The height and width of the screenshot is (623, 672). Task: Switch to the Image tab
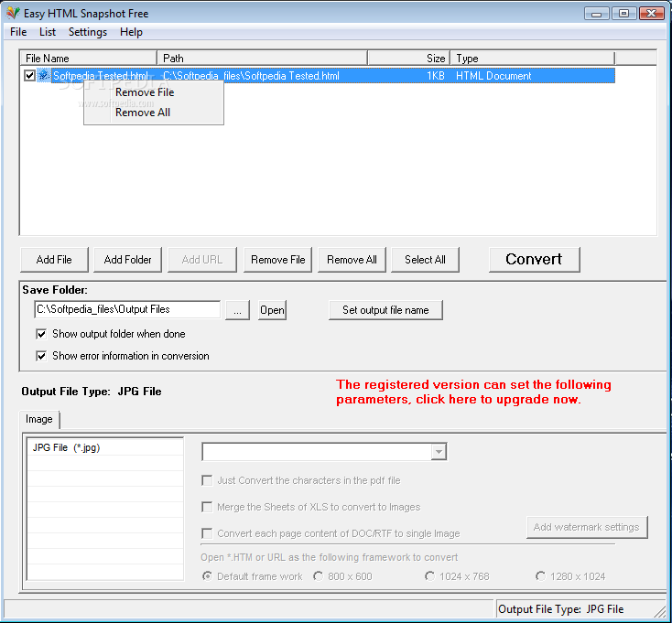pos(39,419)
